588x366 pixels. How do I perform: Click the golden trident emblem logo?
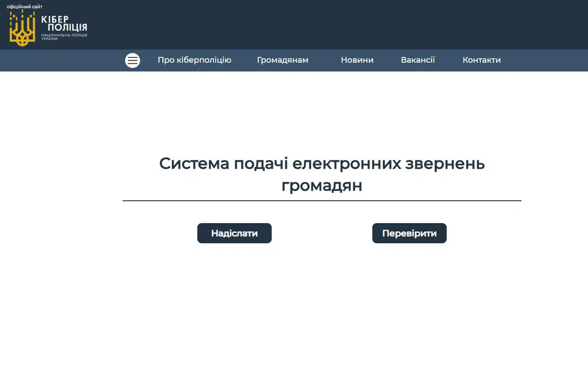click(22, 29)
